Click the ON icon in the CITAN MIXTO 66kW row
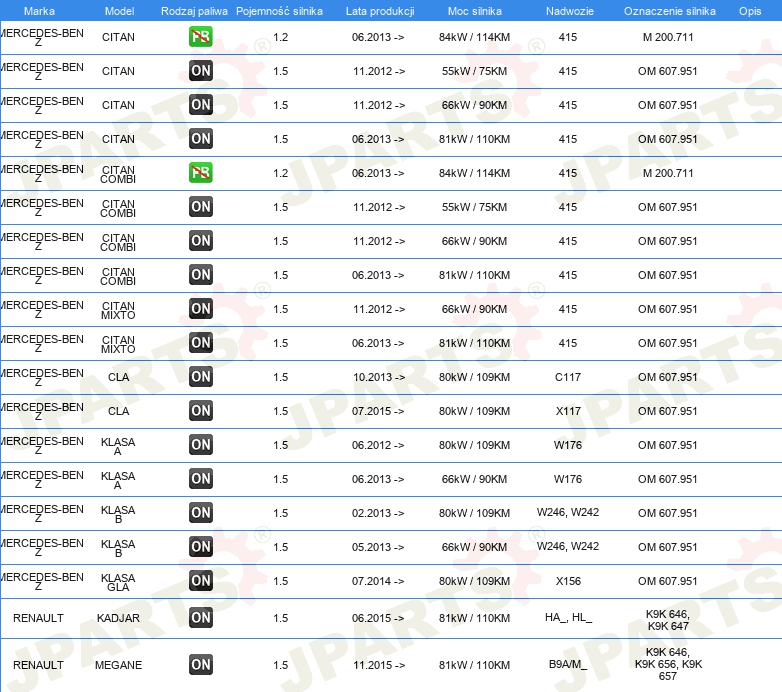Screen dimensions: 782x692 click(200, 309)
